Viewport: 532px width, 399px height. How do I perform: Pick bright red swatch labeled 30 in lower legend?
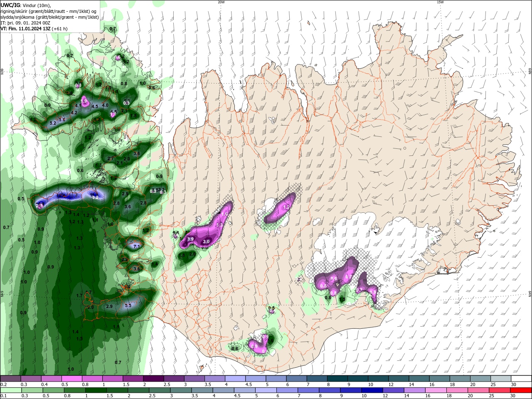(521, 390)
